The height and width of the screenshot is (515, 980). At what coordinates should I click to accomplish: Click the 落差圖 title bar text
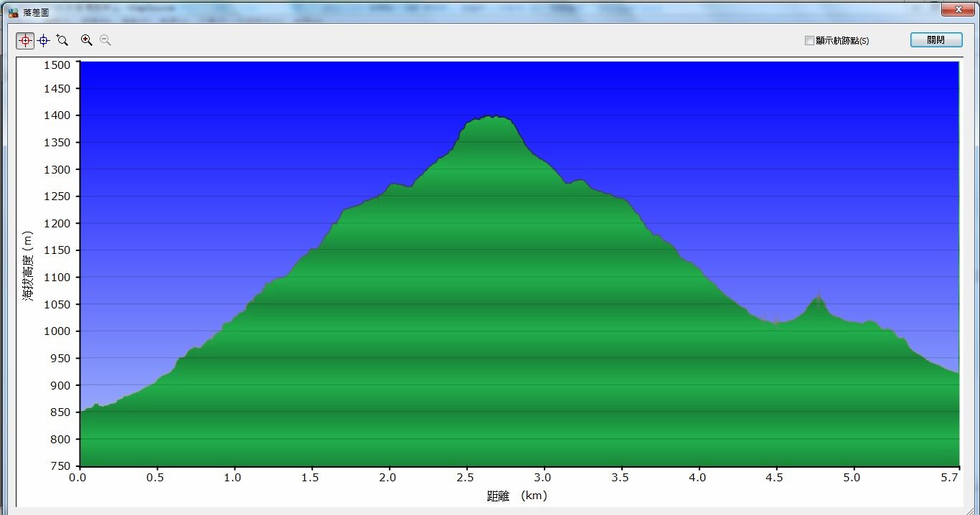(x=36, y=13)
